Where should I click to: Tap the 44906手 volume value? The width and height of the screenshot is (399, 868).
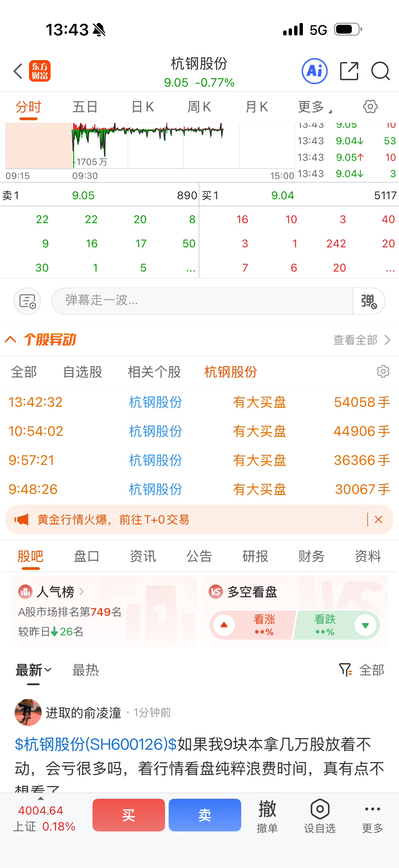click(x=362, y=431)
